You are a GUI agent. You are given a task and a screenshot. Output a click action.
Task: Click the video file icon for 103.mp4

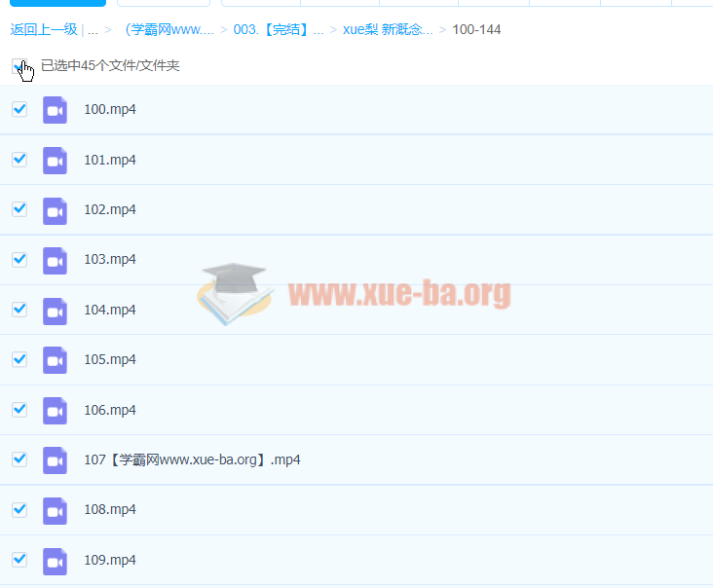coord(55,260)
